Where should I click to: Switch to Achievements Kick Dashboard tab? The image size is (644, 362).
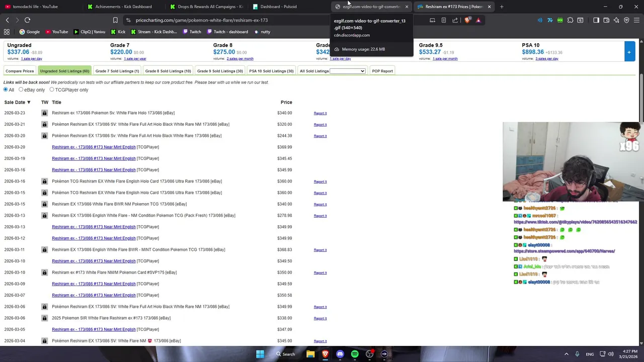(123, 7)
